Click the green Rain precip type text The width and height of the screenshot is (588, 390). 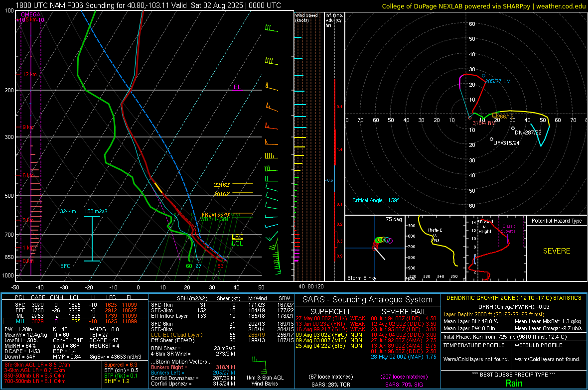pyautogui.click(x=514, y=383)
